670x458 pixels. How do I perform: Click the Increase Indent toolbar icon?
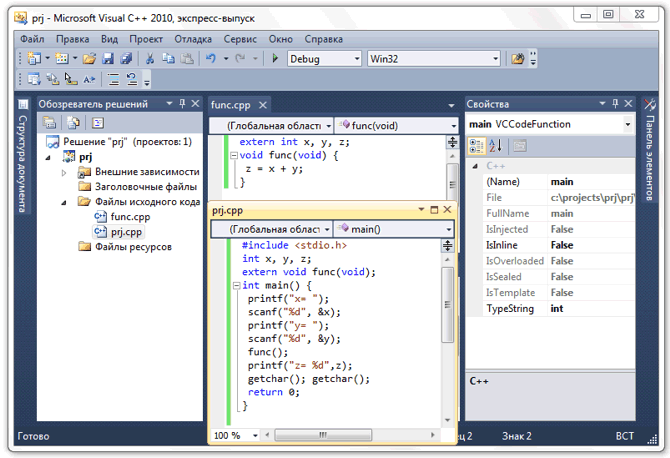(x=113, y=79)
